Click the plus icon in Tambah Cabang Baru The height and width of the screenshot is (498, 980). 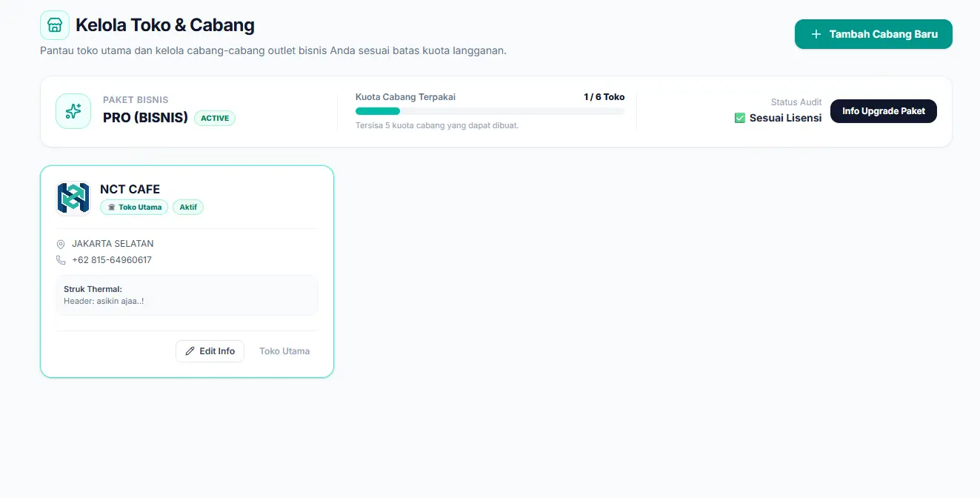(816, 34)
